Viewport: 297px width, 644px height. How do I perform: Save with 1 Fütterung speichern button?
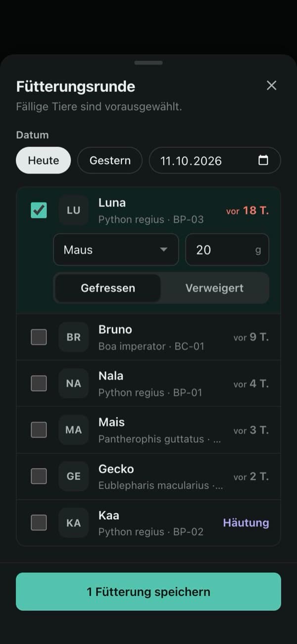click(148, 591)
